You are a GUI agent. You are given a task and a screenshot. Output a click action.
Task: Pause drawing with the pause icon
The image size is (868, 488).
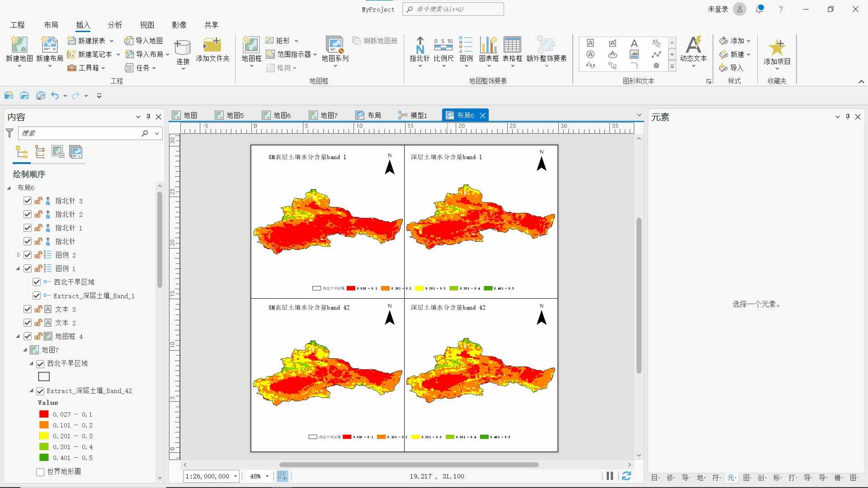tap(609, 476)
